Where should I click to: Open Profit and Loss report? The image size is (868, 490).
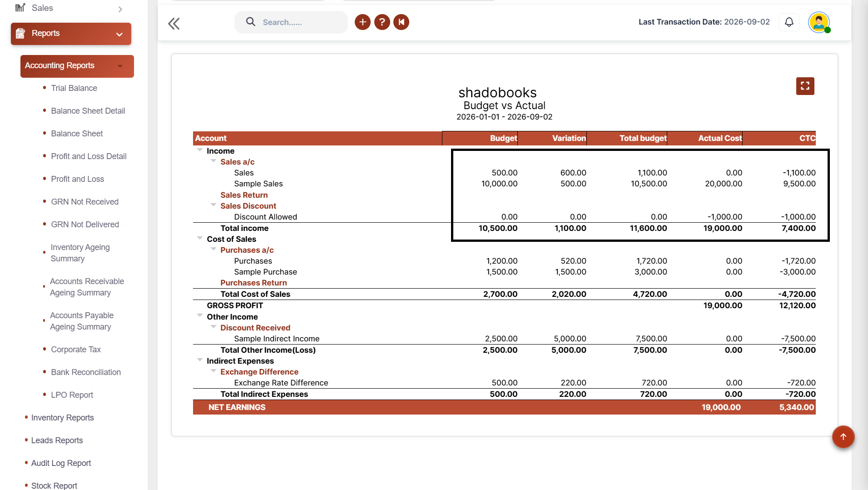tap(77, 179)
